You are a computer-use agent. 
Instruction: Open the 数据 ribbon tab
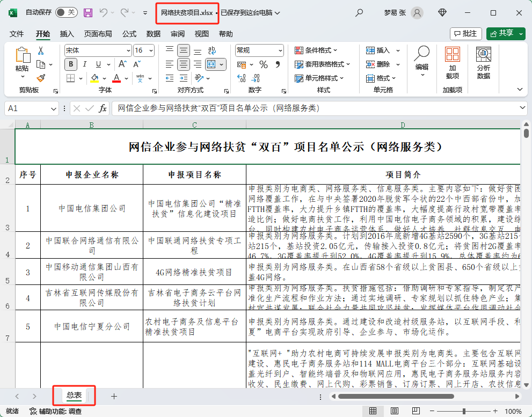click(x=153, y=33)
